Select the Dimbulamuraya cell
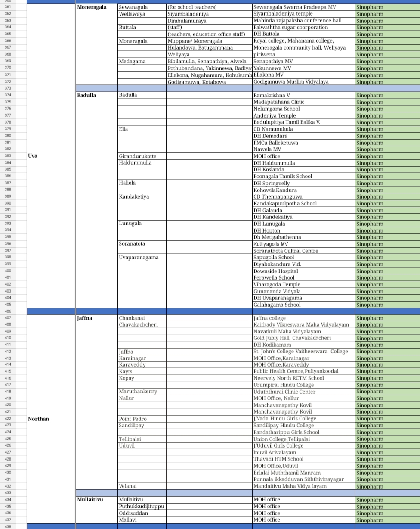420x529 pixels. (x=209, y=21)
